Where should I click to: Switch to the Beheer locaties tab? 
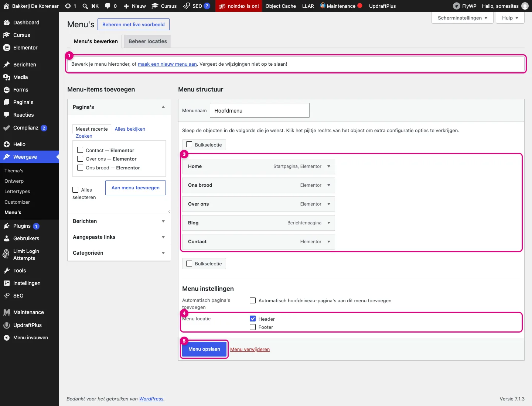point(148,41)
